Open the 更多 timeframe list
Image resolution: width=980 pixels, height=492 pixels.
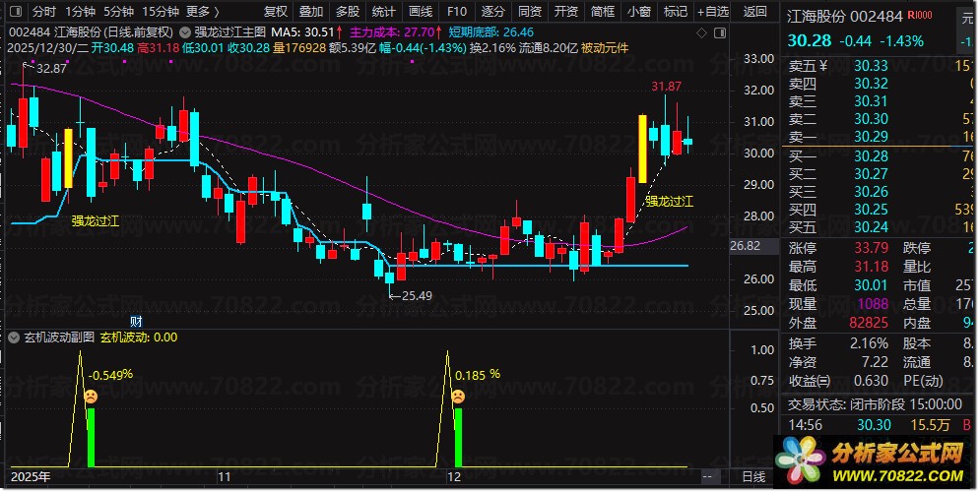coord(203,11)
